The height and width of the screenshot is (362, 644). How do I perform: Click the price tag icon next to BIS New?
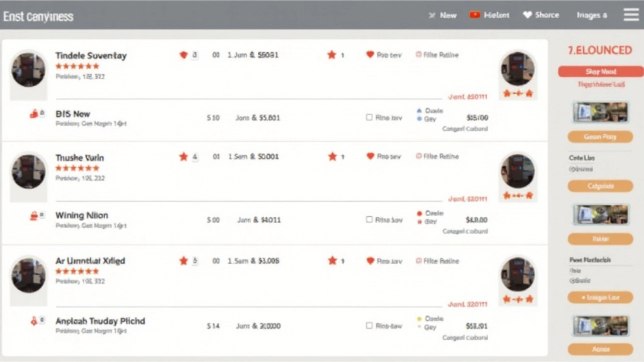coord(35,114)
